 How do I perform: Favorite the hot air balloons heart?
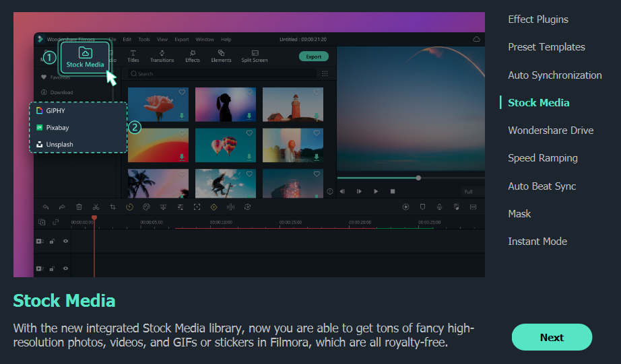pyautogui.click(x=249, y=133)
